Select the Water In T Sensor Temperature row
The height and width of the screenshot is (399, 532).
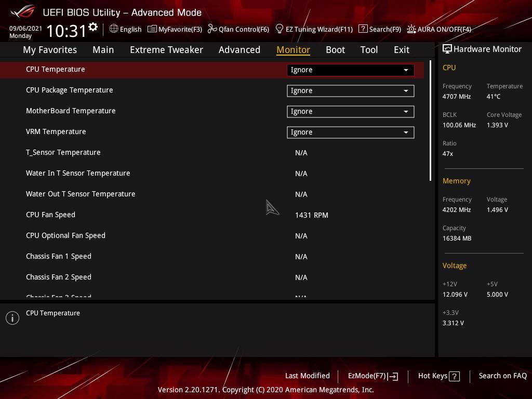pos(212,174)
